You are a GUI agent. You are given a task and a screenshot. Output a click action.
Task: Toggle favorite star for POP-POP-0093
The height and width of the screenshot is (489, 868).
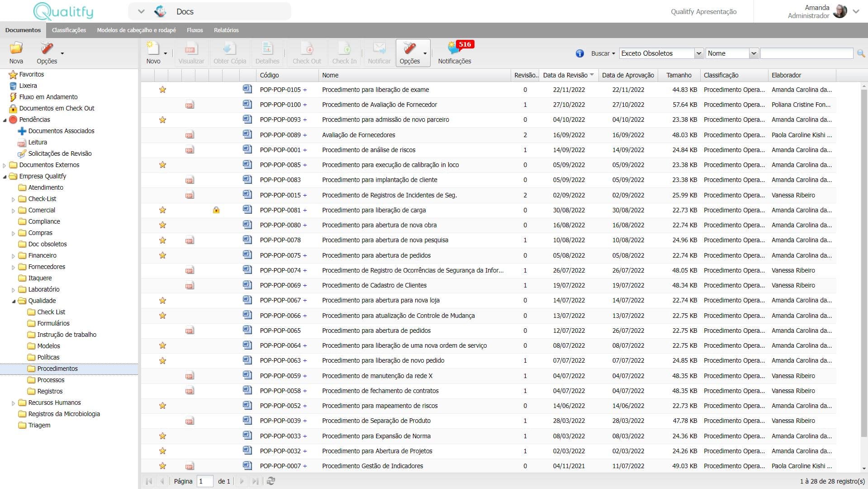(x=162, y=120)
